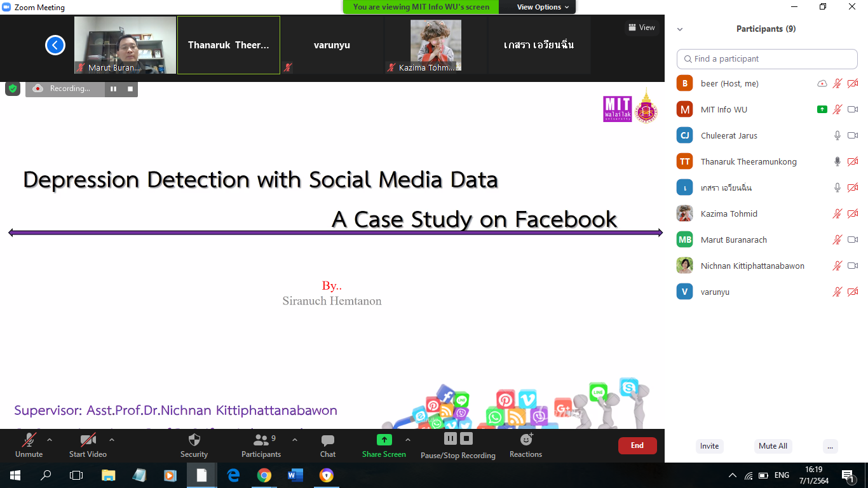
Task: Open the Participants list icon
Action: click(261, 440)
